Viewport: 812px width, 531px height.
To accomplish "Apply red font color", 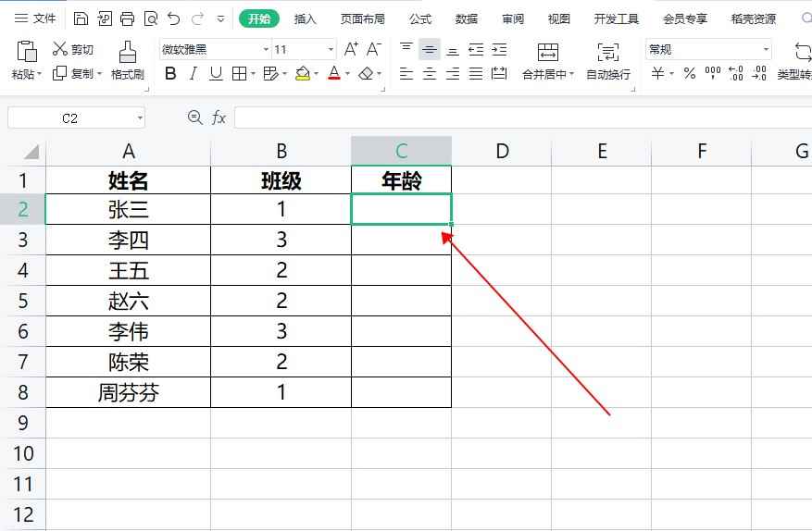I will 334,73.
